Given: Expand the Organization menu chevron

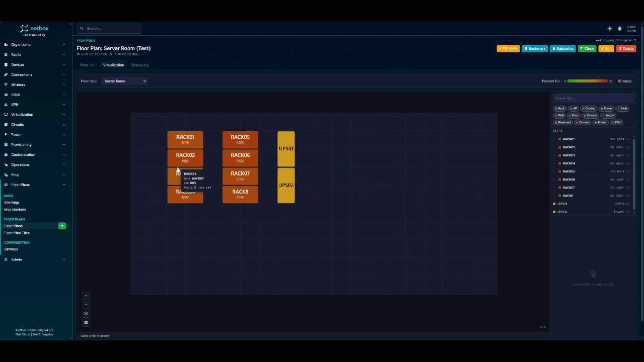Looking at the screenshot, I should [x=64, y=45].
